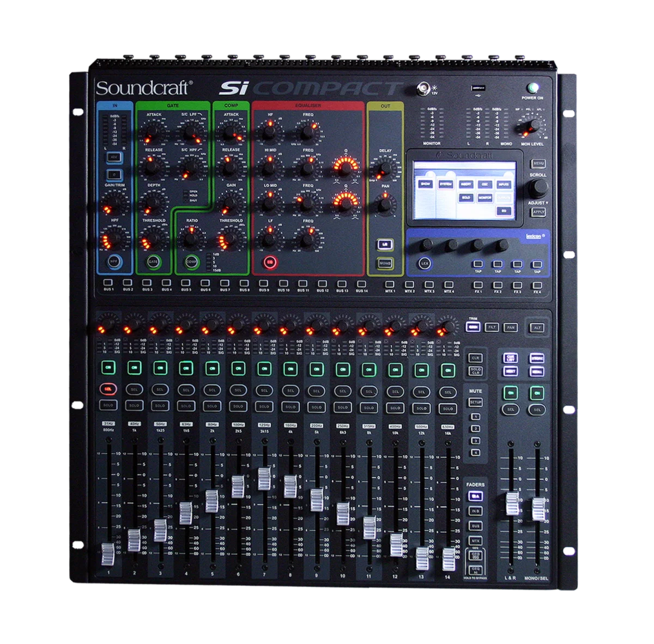654x644 pixels.
Task: Select the MTX 1 button
Action: point(390,284)
